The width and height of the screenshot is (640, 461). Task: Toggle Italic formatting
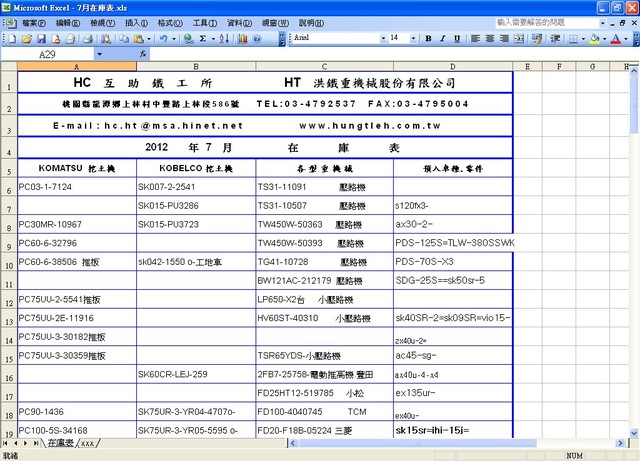click(x=442, y=38)
